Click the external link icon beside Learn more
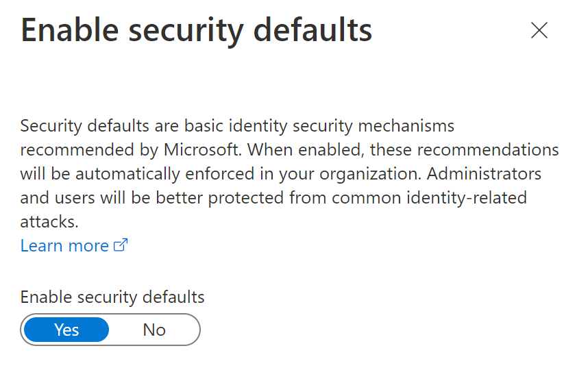This screenshot has height=370, width=588. click(121, 245)
